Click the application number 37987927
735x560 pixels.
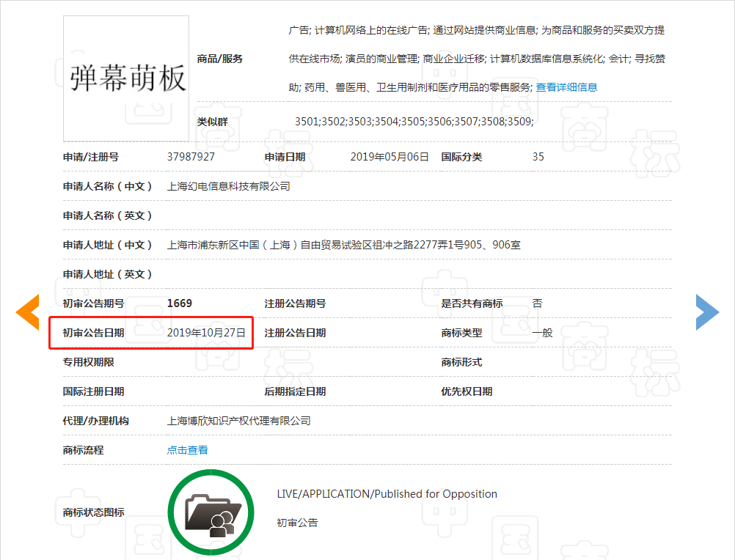click(x=191, y=157)
